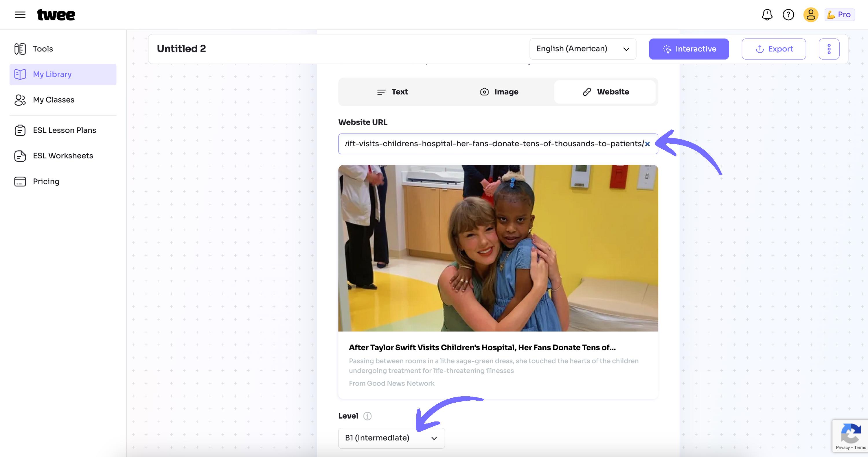Click the ESL Worksheets document icon

[20, 156]
